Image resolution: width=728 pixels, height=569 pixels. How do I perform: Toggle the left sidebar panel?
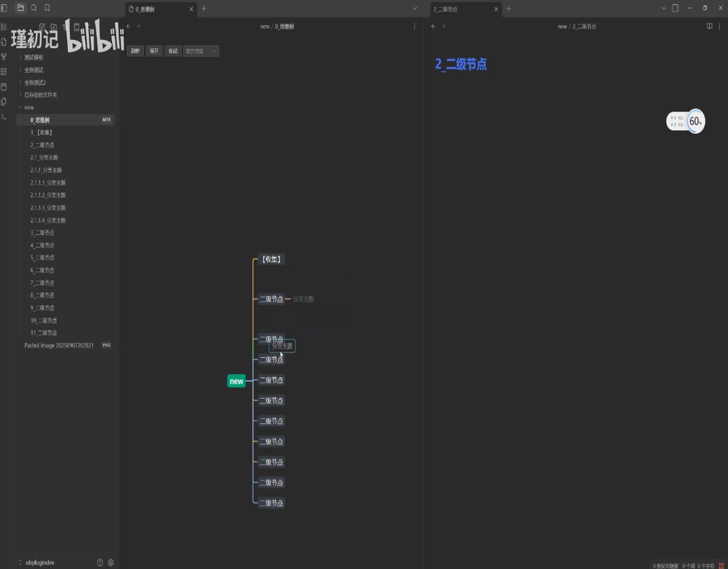(x=4, y=8)
